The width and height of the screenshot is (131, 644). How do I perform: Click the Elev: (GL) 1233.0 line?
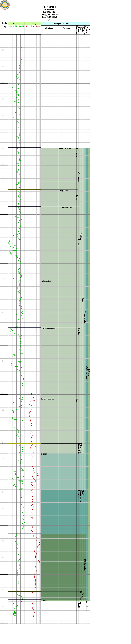(x=50, y=17)
